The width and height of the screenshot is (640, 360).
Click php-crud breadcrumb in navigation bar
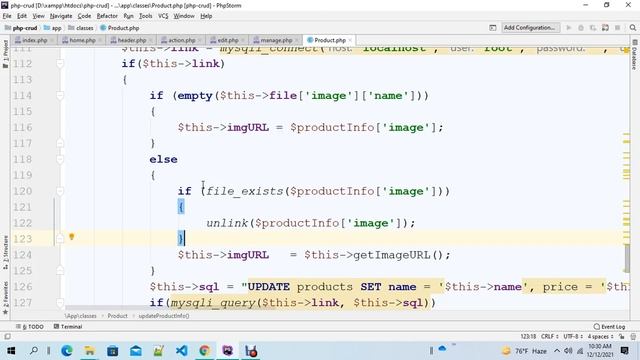[21, 28]
